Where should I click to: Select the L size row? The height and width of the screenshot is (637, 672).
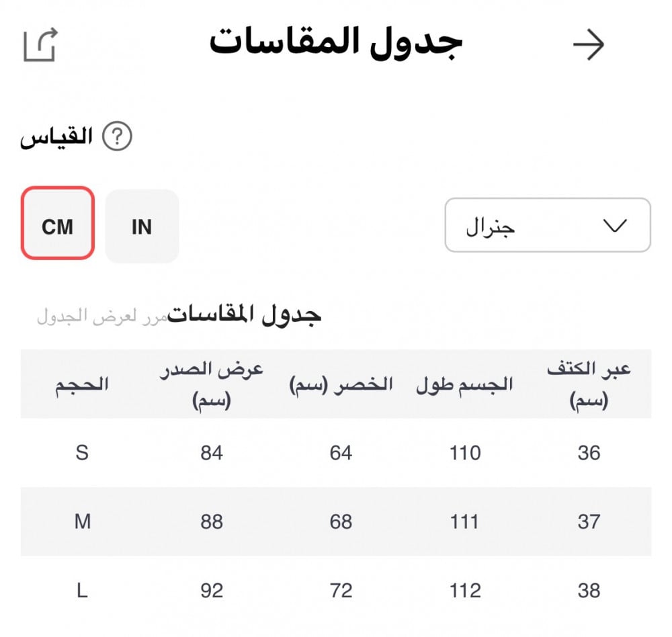(82, 591)
